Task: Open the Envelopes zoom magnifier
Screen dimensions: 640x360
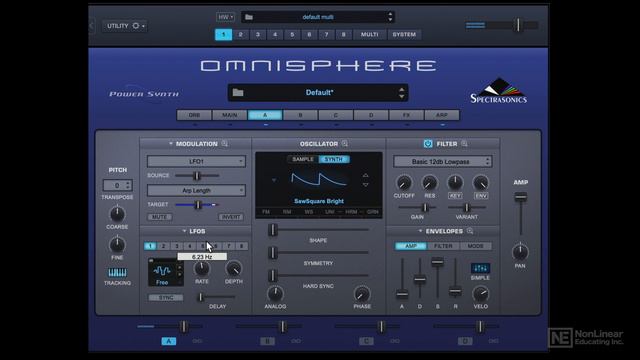Action: pyautogui.click(x=470, y=231)
